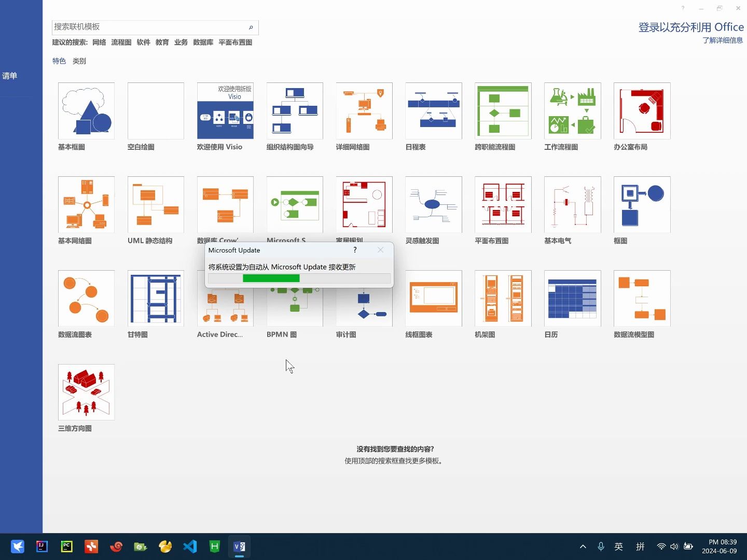Expand the system tray hidden icons chevron

583,547
